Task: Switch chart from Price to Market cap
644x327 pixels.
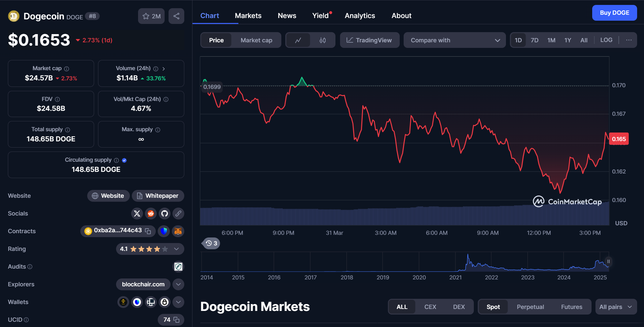Action: (256, 40)
